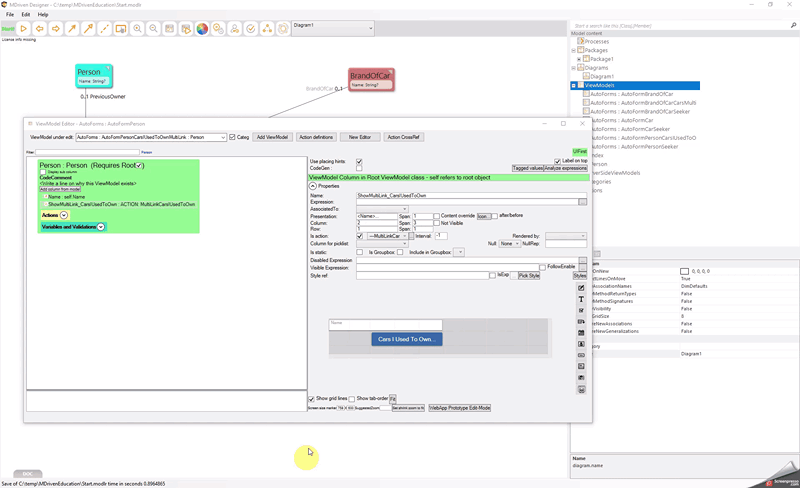
Task: Click the Start play icon in toolbar
Action: [24, 29]
